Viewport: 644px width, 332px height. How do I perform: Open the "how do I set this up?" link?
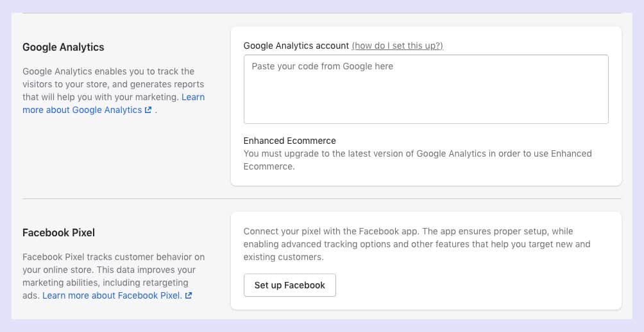tap(398, 46)
